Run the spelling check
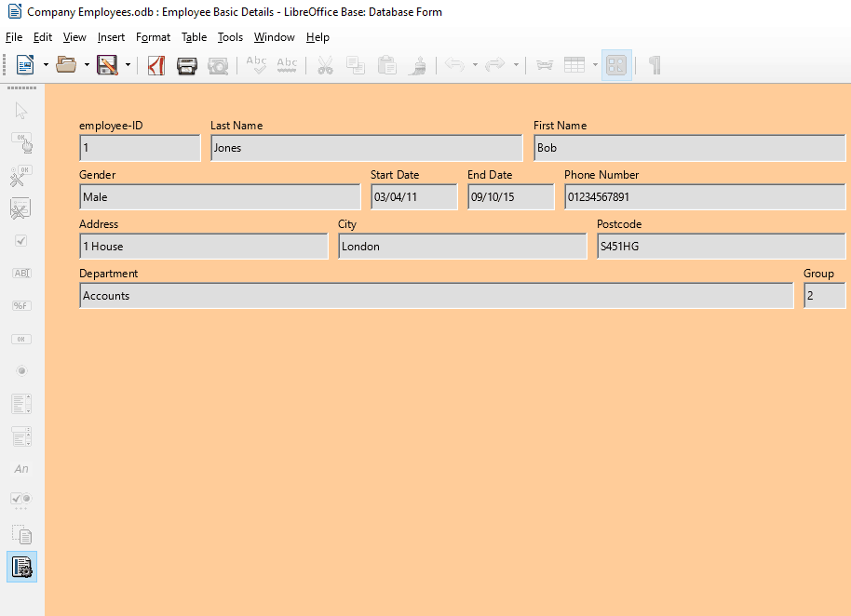851x616 pixels. [256, 65]
